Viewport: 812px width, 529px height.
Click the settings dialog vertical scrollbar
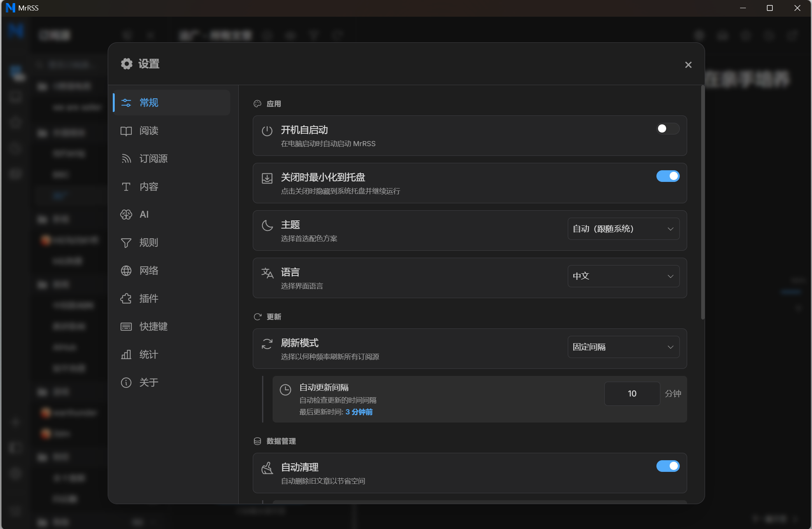pyautogui.click(x=703, y=202)
